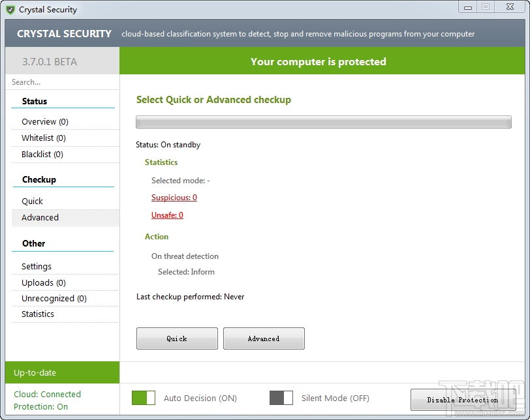View the Uploads (0) list
Viewport: 530px width, 420px height.
point(40,282)
